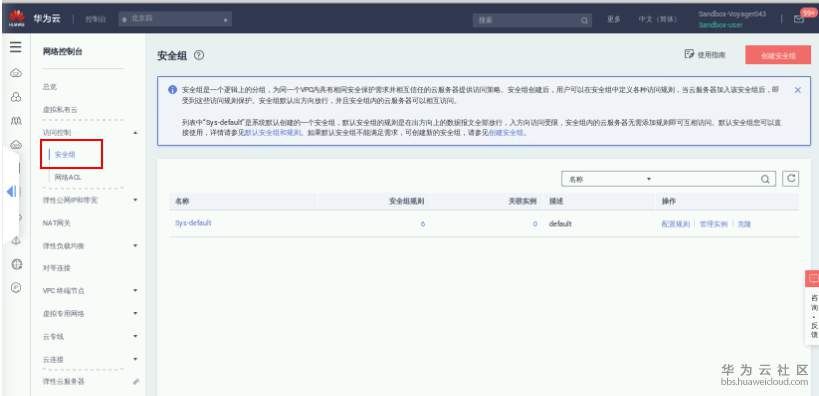Open the mail notifications icon with 99+ badge

point(799,19)
